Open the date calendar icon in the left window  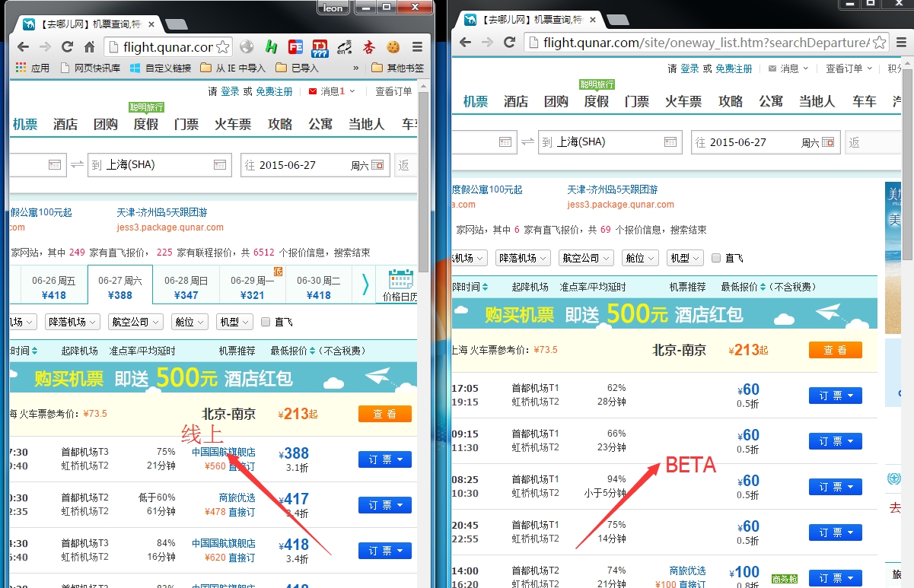pyautogui.click(x=377, y=165)
